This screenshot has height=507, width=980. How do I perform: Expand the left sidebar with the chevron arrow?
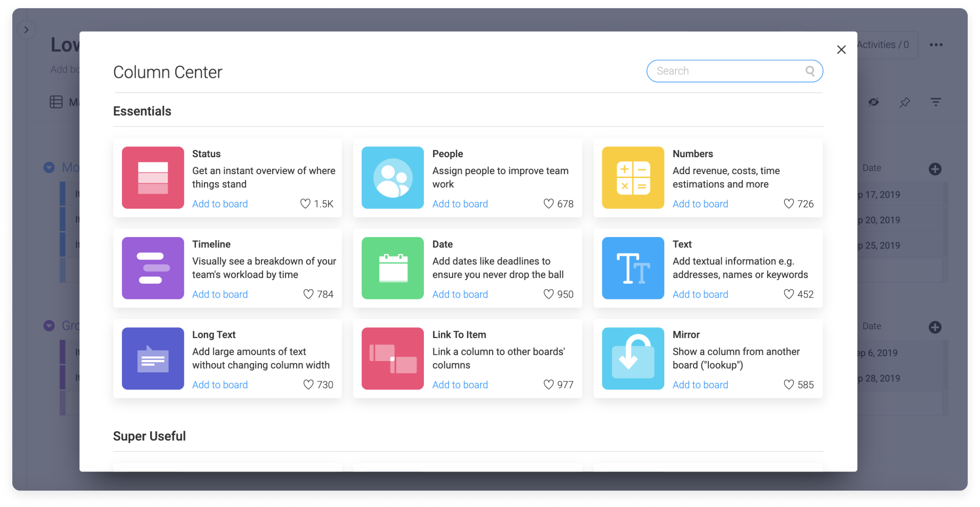[26, 30]
